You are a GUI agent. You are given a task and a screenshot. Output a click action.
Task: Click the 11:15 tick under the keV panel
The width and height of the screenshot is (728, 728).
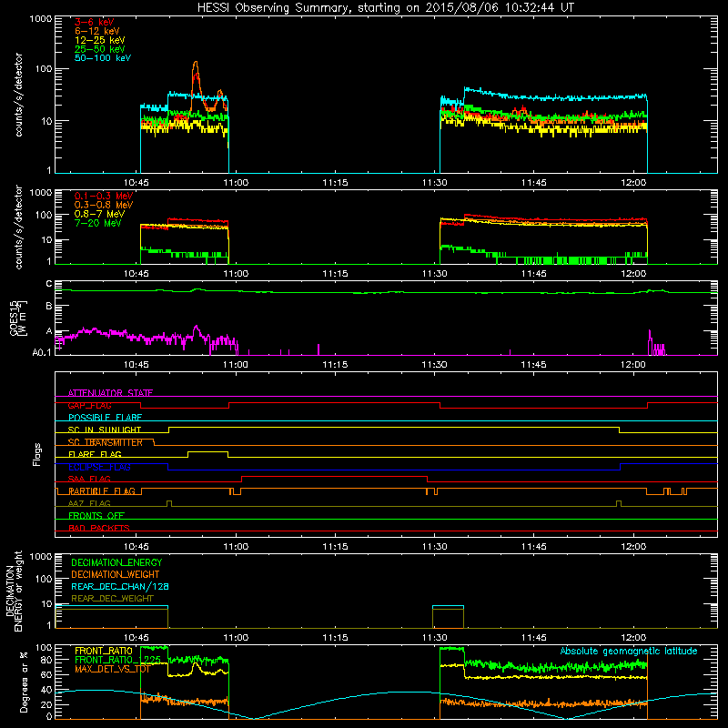coord(335,183)
